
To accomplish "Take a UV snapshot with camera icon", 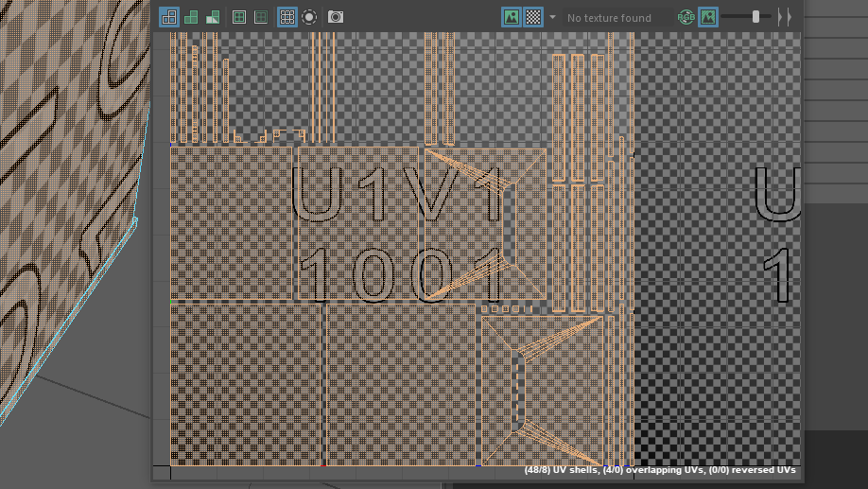I will pos(336,17).
